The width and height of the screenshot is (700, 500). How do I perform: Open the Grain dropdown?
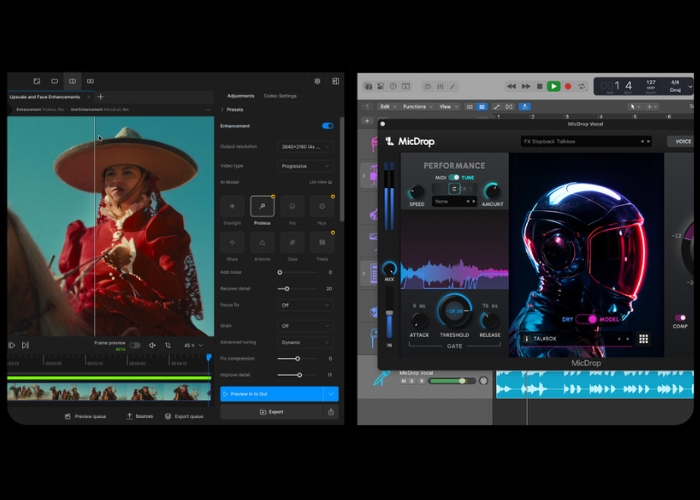click(x=305, y=326)
